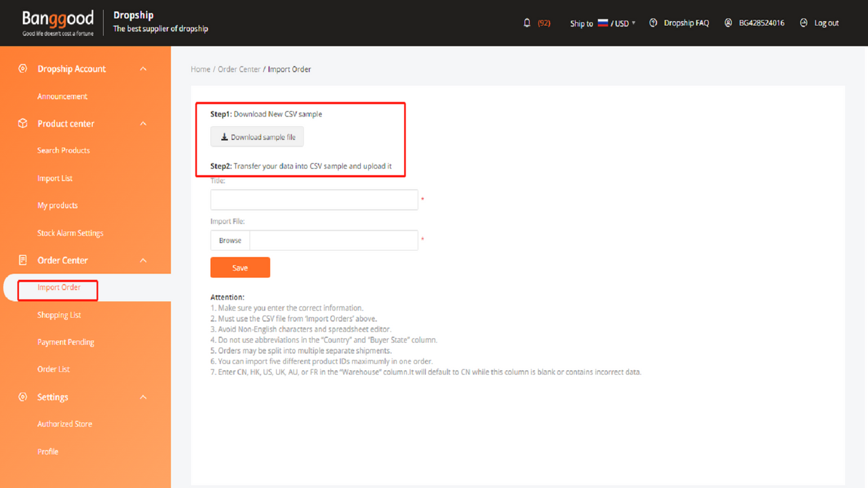Click account ID BG428524016
Screen dimensions: 868x488
pyautogui.click(x=762, y=23)
